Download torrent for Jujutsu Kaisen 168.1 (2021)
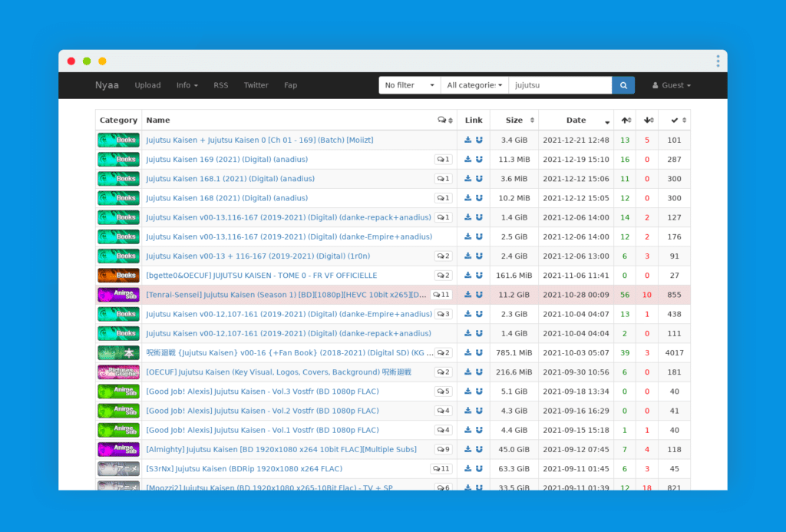 coord(467,179)
